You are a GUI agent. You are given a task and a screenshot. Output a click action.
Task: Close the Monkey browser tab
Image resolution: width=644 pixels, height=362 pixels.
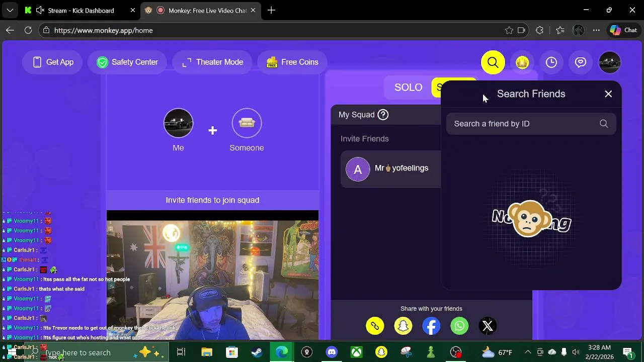(x=253, y=11)
